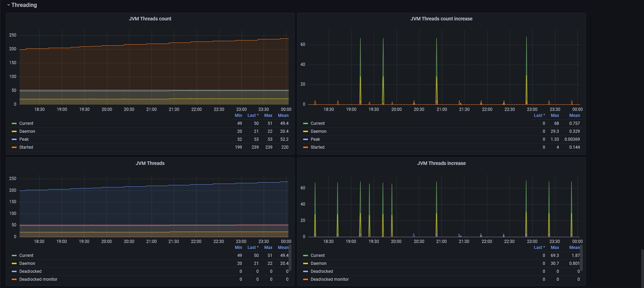Toggle Daemon series in JVM Threads increase legend
The height and width of the screenshot is (288, 644).
coord(318,263)
